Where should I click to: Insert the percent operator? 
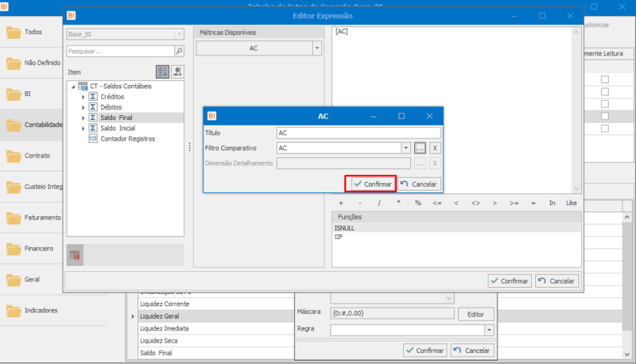[418, 203]
